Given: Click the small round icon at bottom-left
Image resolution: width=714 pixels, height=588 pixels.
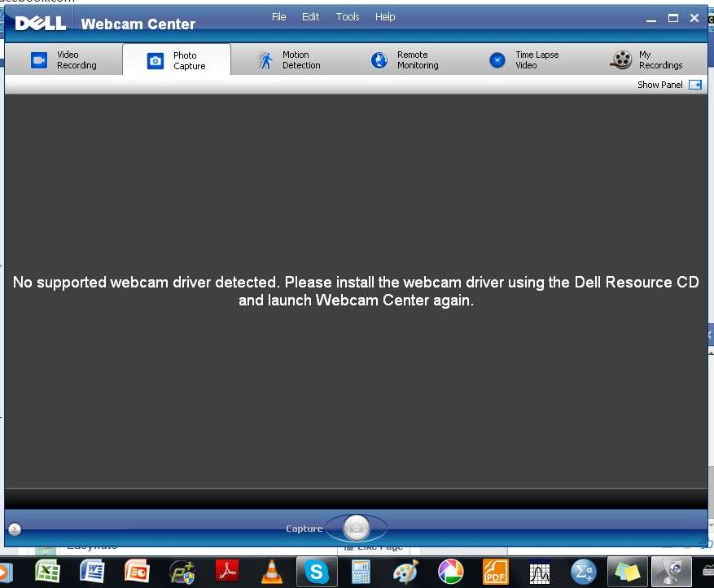Looking at the screenshot, I should tap(15, 529).
